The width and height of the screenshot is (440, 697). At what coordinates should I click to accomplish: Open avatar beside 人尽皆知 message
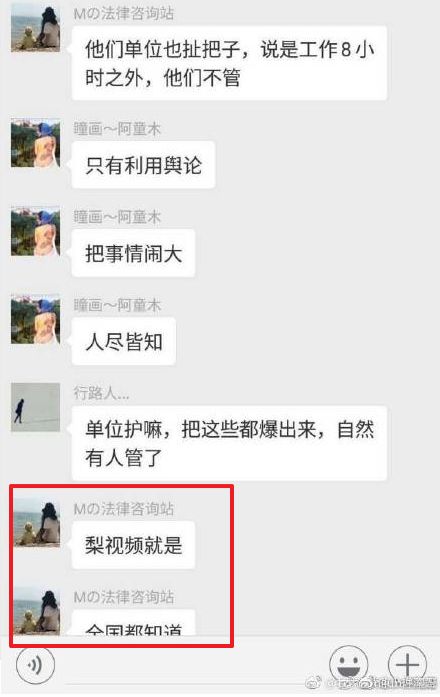pos(36,319)
